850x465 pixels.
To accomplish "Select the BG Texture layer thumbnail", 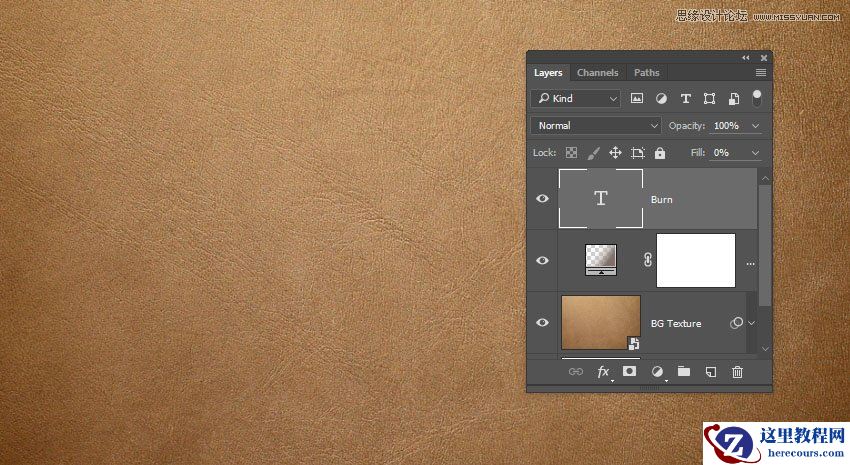I will (x=601, y=322).
